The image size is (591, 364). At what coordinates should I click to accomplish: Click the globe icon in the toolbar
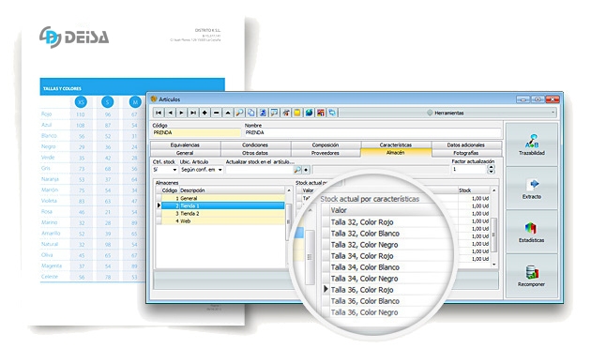pyautogui.click(x=309, y=113)
